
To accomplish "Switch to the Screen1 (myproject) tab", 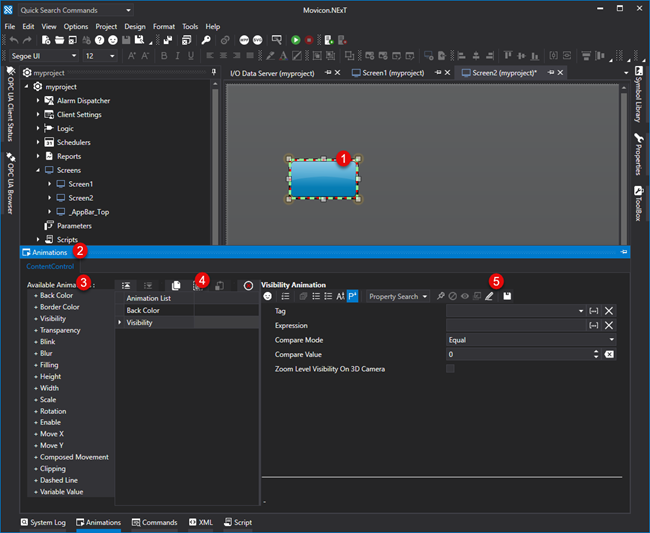I will click(x=393, y=73).
